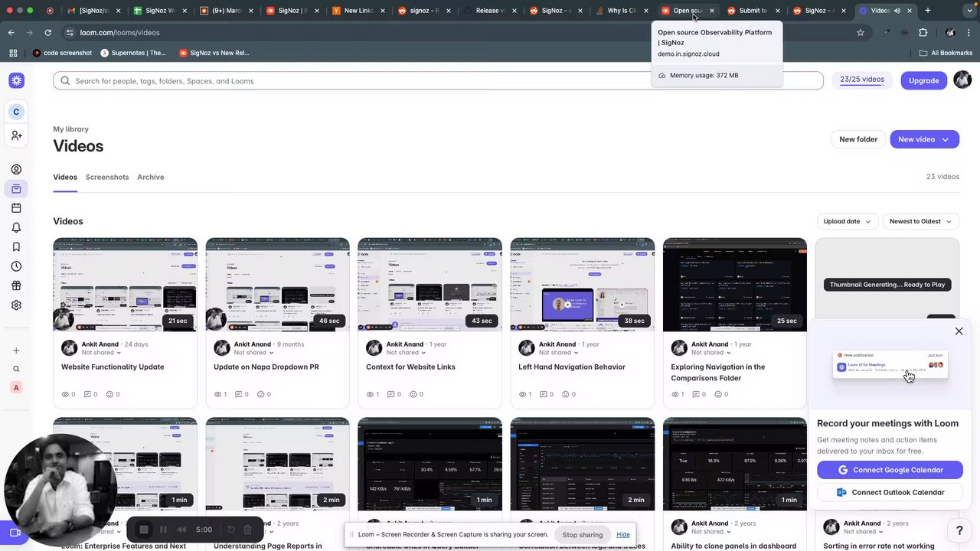980x551 pixels.
Task: Click Connect Outlook Calendar
Action: [x=890, y=493]
